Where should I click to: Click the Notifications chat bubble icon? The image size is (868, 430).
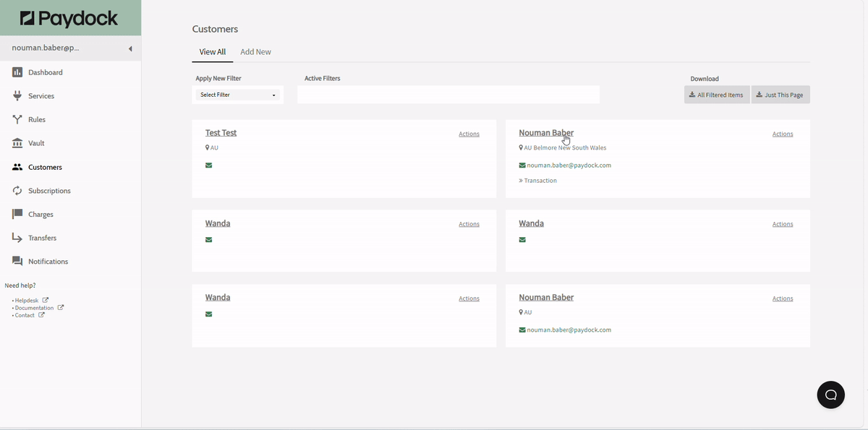point(17,262)
